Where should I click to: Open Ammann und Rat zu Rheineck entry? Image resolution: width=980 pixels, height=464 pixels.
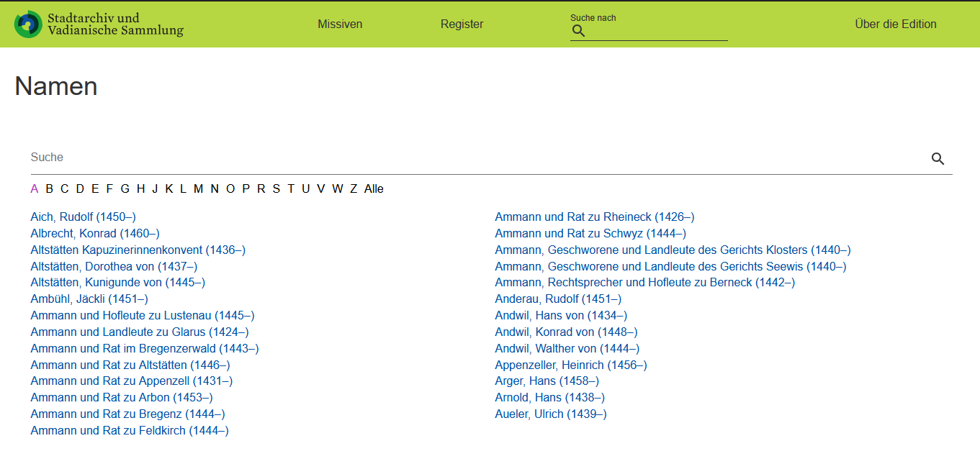[594, 217]
